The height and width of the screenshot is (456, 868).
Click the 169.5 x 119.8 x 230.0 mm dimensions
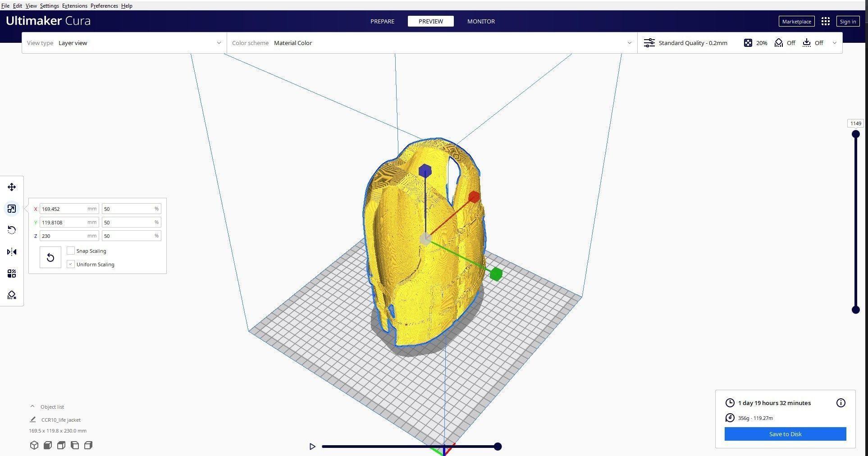coord(58,431)
